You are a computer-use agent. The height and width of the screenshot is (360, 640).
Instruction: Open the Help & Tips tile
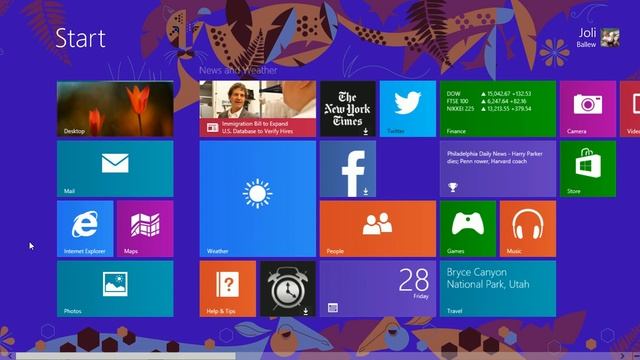(x=228, y=289)
